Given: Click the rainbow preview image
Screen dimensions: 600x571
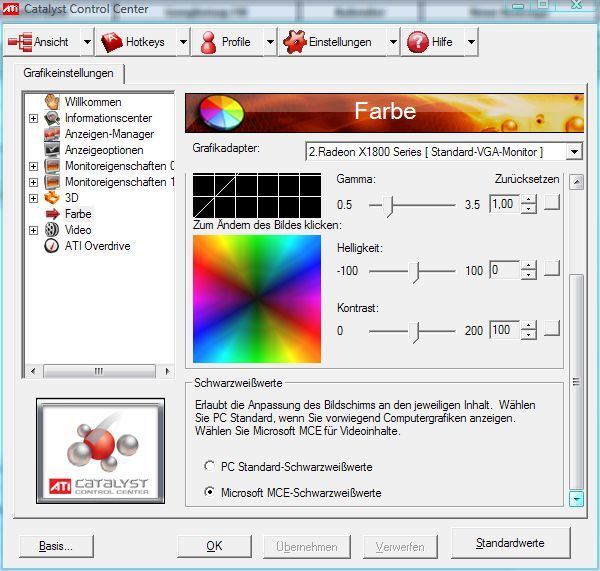Looking at the screenshot, I should [x=257, y=299].
